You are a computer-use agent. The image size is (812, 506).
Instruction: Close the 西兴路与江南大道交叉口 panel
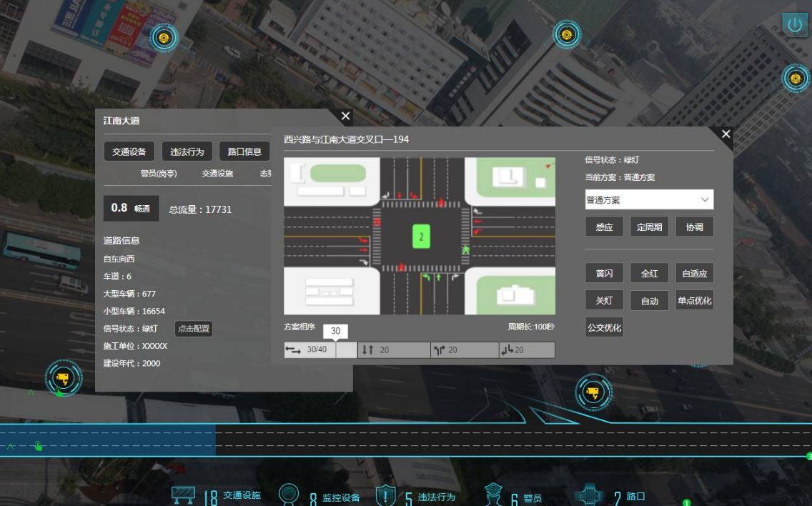pos(726,134)
